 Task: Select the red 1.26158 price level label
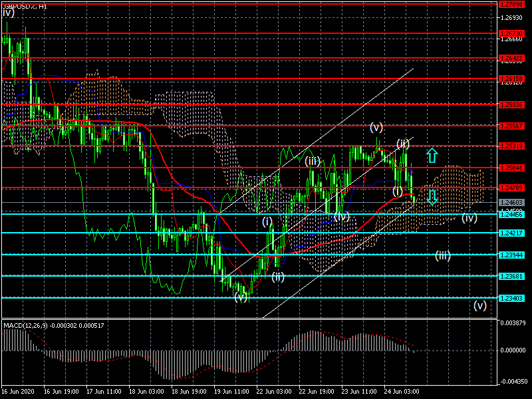[x=511, y=78]
